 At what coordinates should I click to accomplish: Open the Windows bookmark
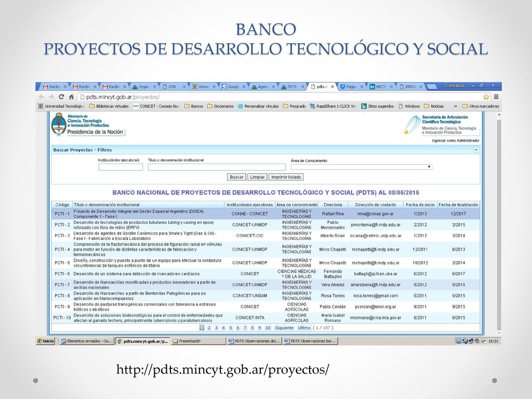click(409, 106)
